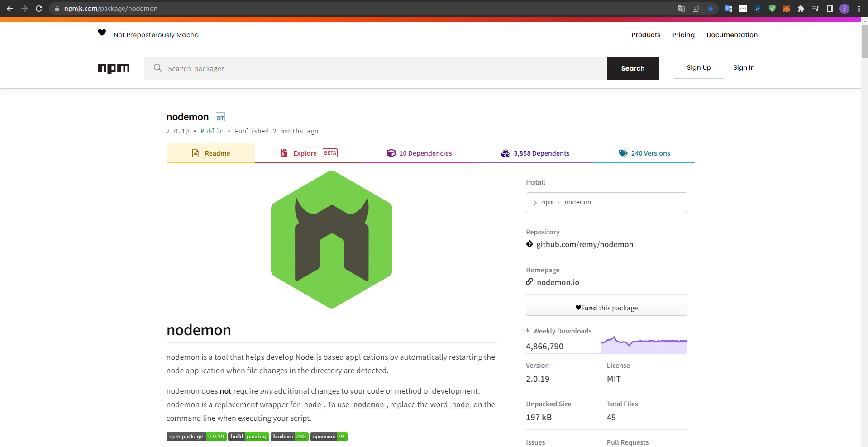Screen dimensions: 868x447
Task: Open the 3,858 Dependents tab
Action: point(535,153)
